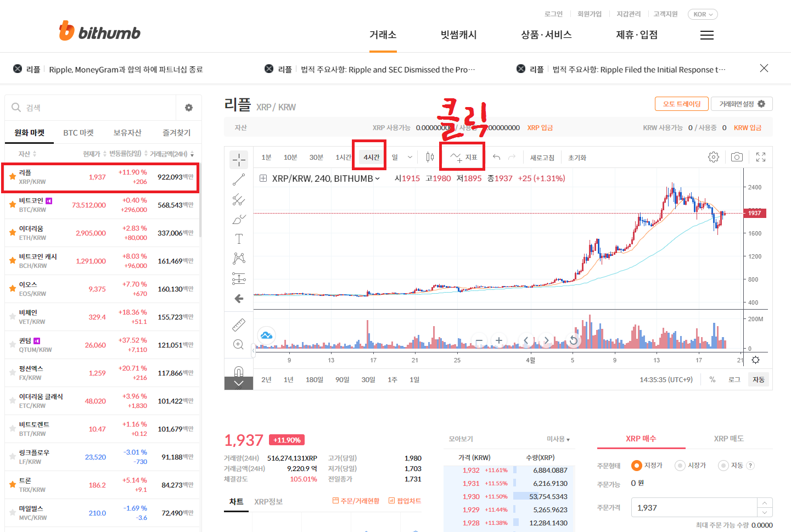Toggle favorite star for 비체인 VET/KRW
Screen dimensions: 791x532
[x=12, y=317]
